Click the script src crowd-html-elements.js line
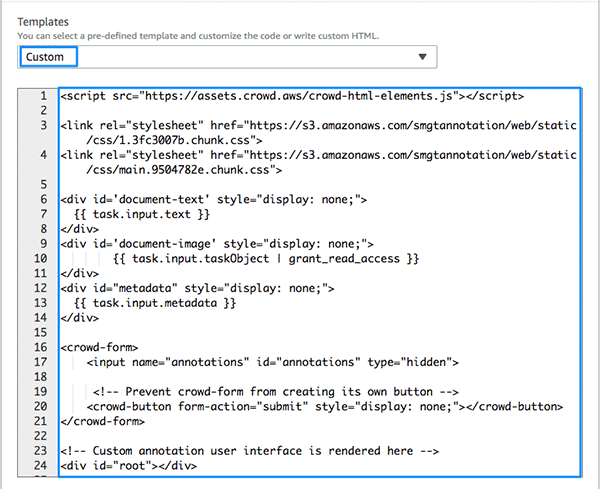Screen dimensions: 600x489 (x=292, y=96)
